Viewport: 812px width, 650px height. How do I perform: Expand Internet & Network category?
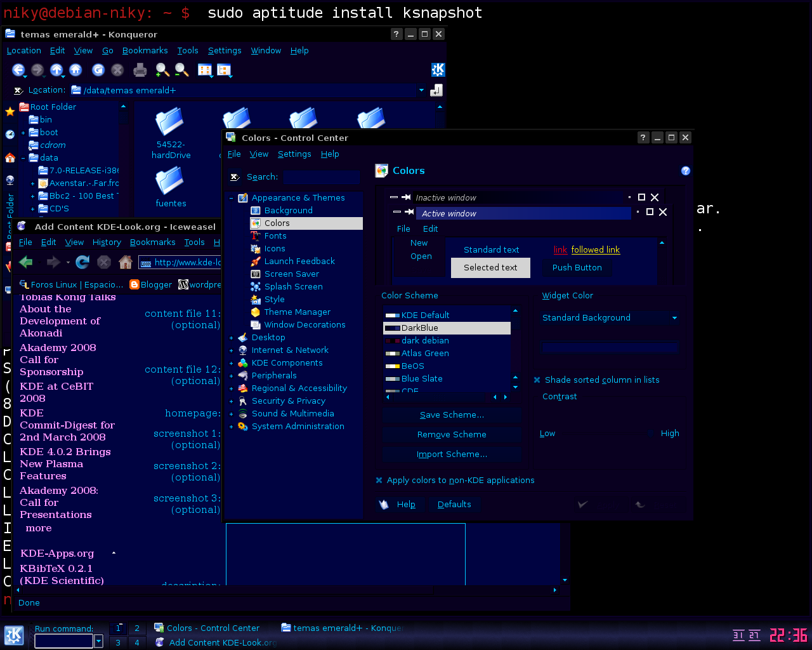click(x=232, y=350)
